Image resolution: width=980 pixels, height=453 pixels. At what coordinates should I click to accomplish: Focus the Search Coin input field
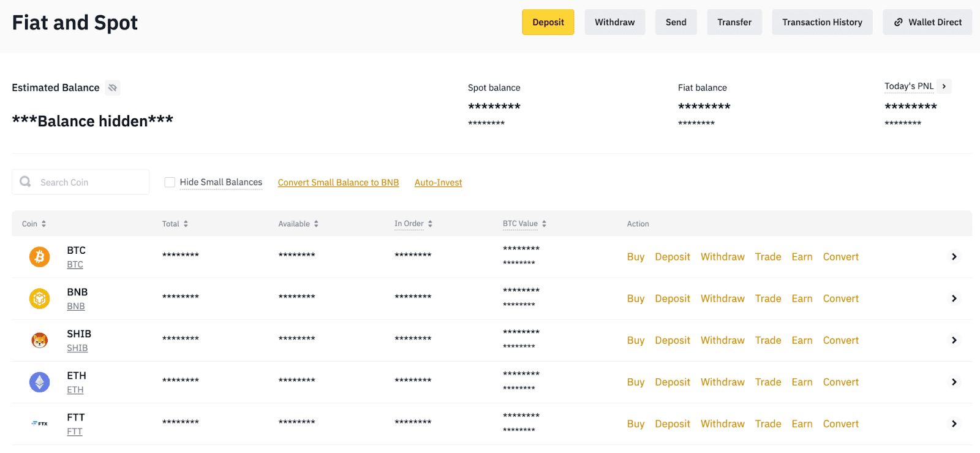tap(89, 182)
